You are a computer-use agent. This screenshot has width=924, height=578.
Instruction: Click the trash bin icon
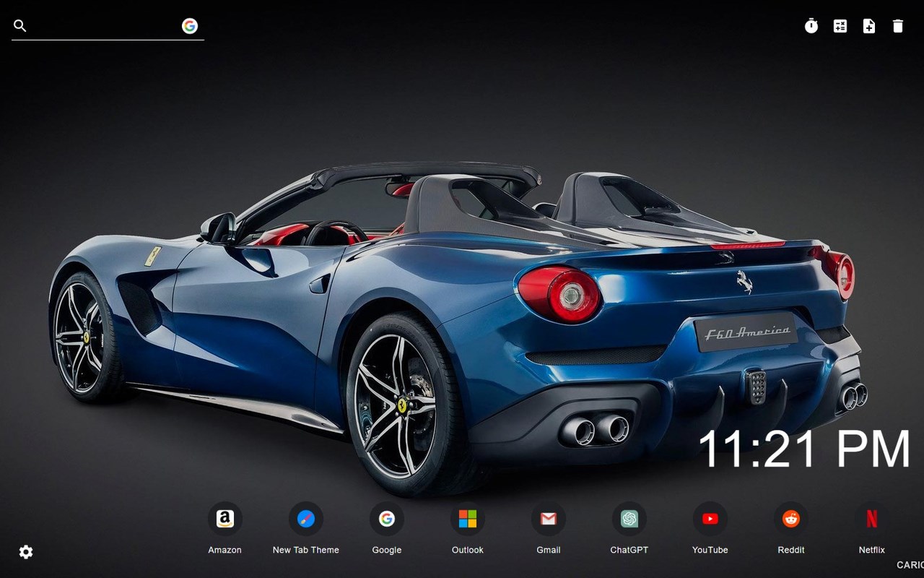[898, 26]
